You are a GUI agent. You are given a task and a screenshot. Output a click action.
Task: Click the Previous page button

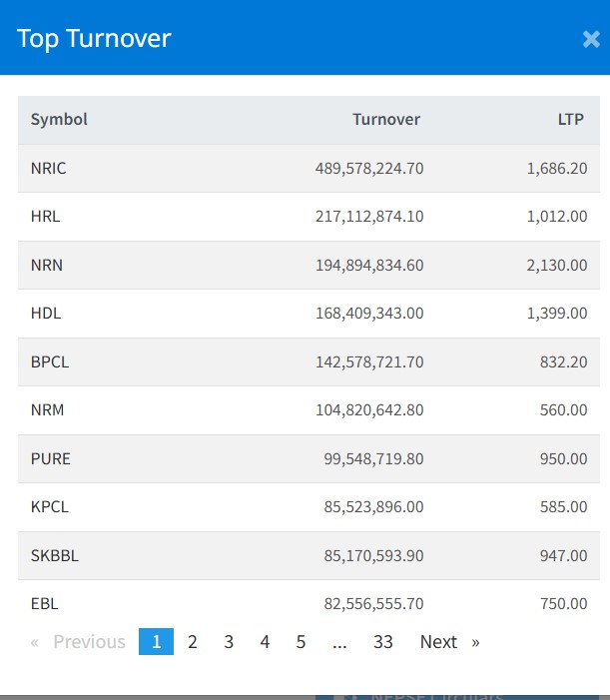point(79,642)
